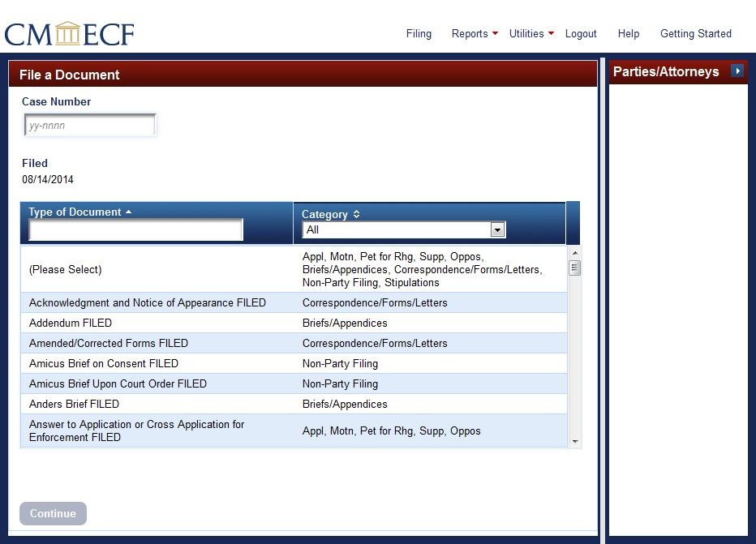Click the Type of Document search box
This screenshot has height=544, width=756.
point(135,230)
